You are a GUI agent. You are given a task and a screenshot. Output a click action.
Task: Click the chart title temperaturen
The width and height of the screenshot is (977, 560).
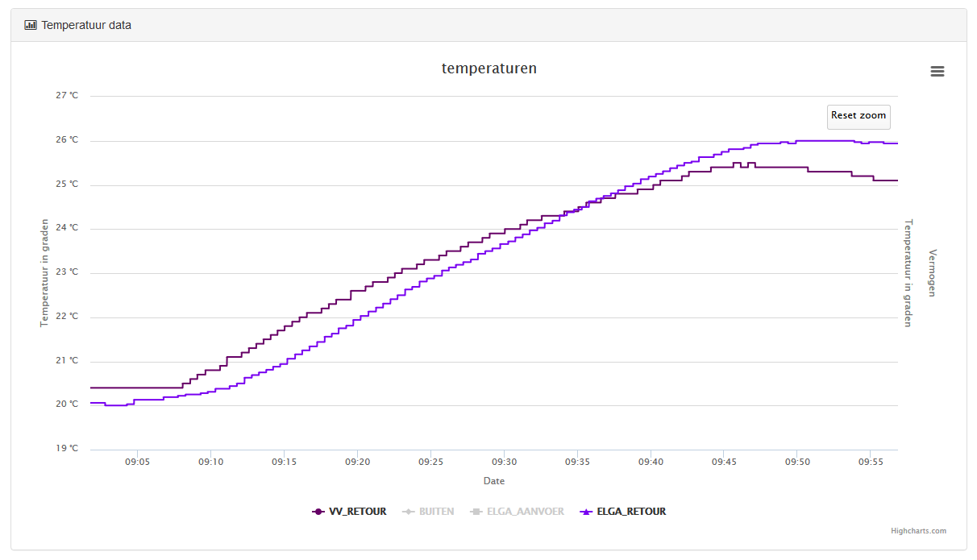(x=488, y=68)
